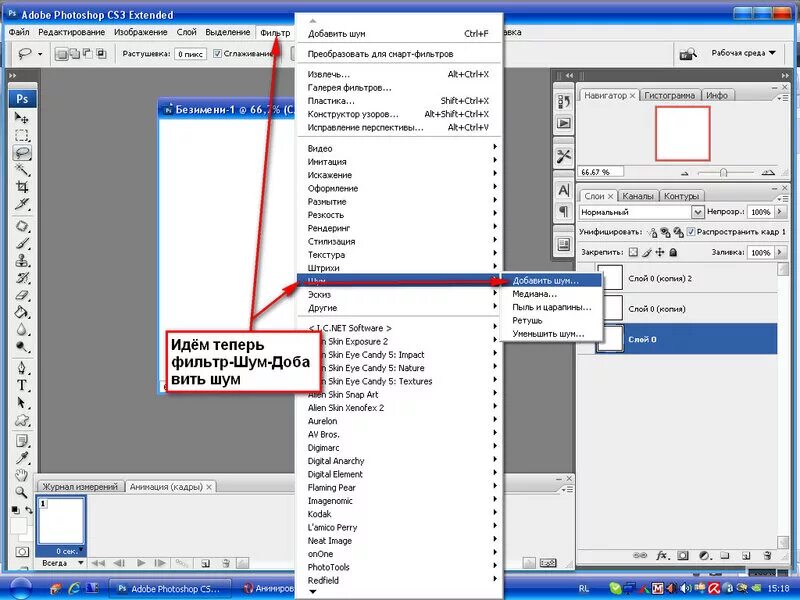This screenshot has width=800, height=600.
Task: Select the Blur drop tool
Action: tap(21, 330)
